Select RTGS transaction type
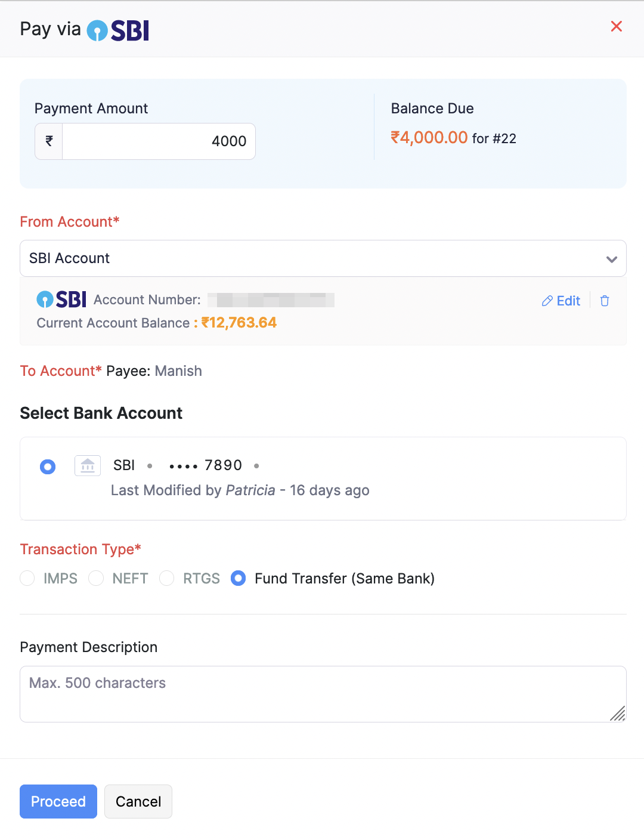Viewport: 644px width, 840px height. click(x=167, y=578)
